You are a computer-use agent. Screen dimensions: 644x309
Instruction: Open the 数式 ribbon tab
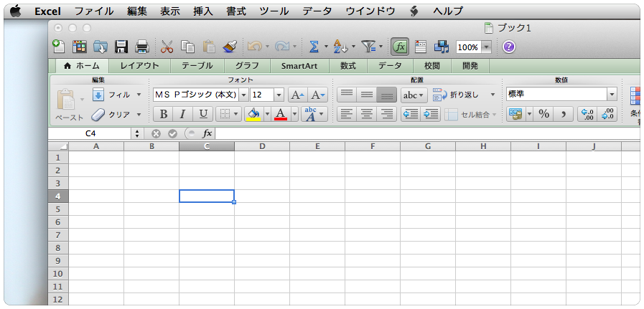tap(348, 66)
